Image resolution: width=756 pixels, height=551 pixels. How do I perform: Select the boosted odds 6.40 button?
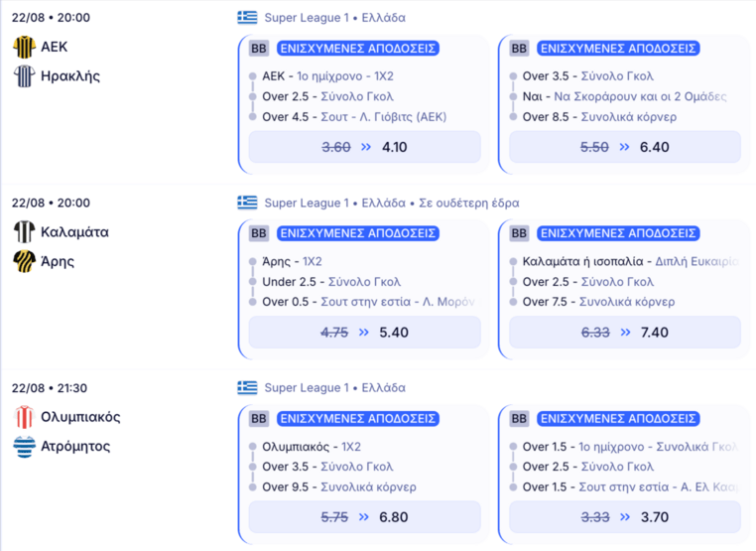625,147
